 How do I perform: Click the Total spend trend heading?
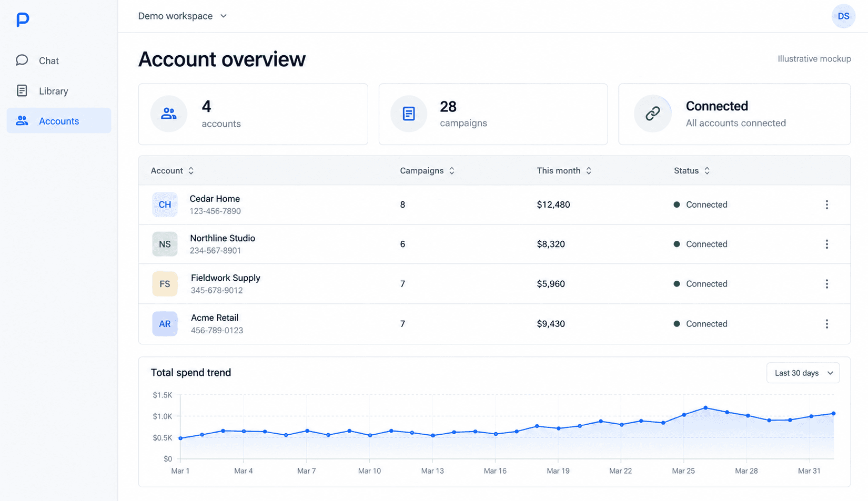(x=191, y=372)
